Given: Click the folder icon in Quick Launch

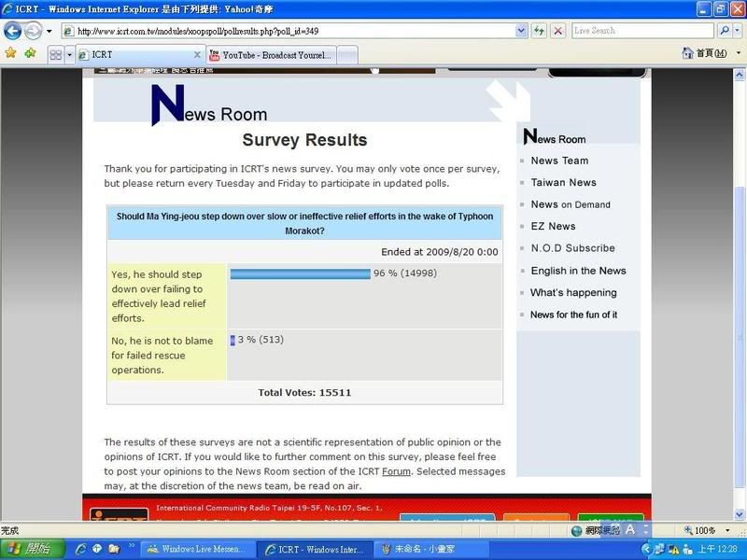Looking at the screenshot, I should (113, 549).
